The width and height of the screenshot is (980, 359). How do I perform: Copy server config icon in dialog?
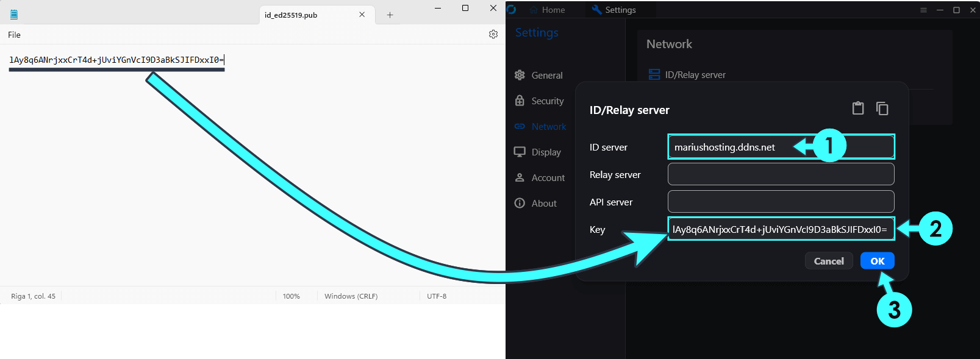point(882,108)
